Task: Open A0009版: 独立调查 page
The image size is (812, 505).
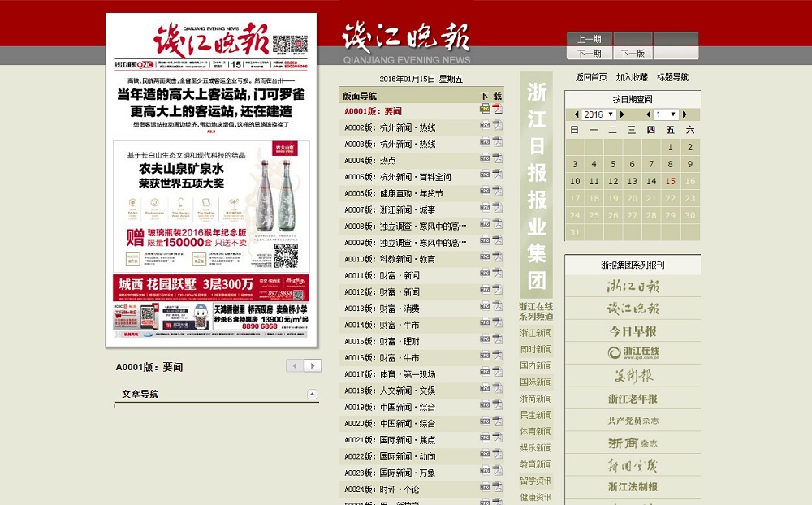Action: point(405,243)
